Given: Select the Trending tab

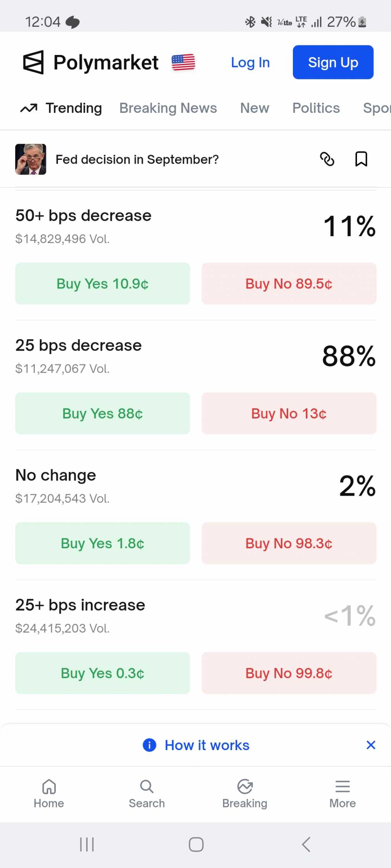Looking at the screenshot, I should pos(62,108).
